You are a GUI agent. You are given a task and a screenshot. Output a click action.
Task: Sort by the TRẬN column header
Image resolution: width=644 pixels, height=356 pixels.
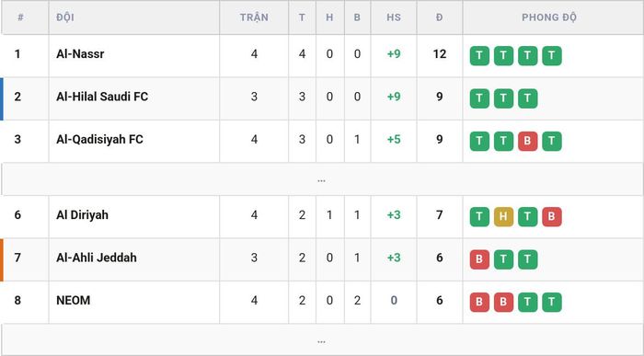[x=254, y=17]
